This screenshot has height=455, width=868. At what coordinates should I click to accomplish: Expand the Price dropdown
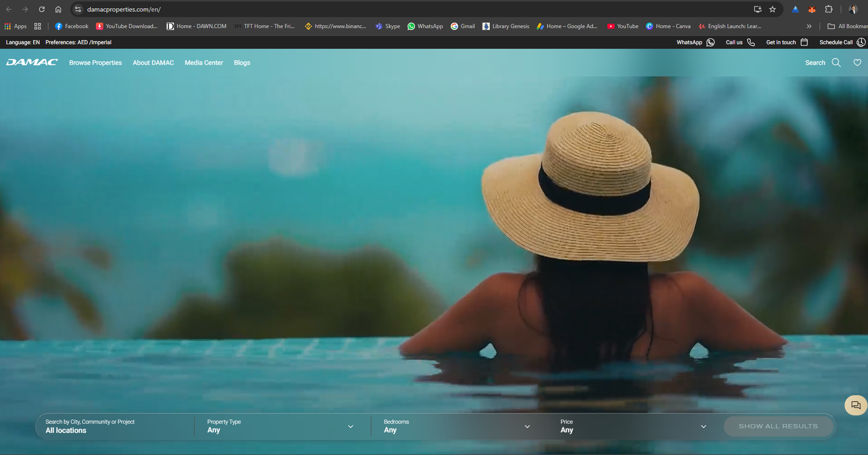(x=634, y=426)
